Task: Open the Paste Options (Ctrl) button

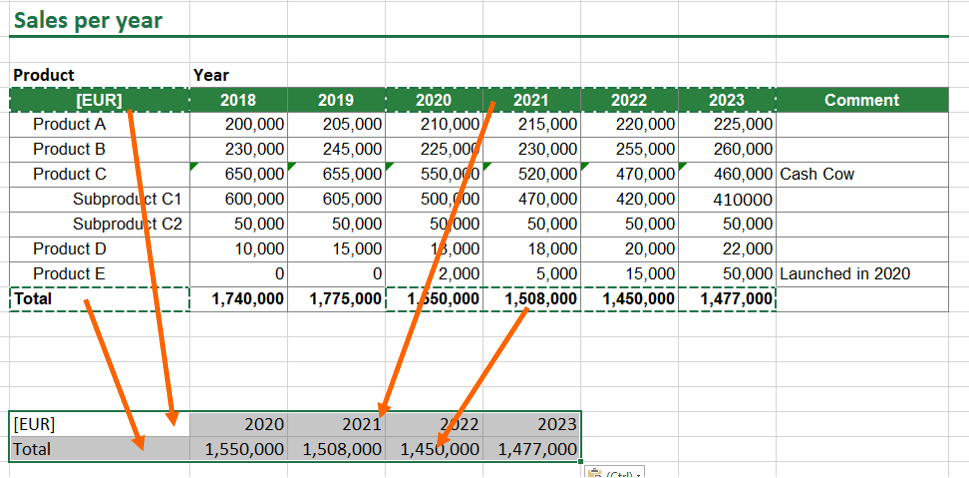Action: 612,472
